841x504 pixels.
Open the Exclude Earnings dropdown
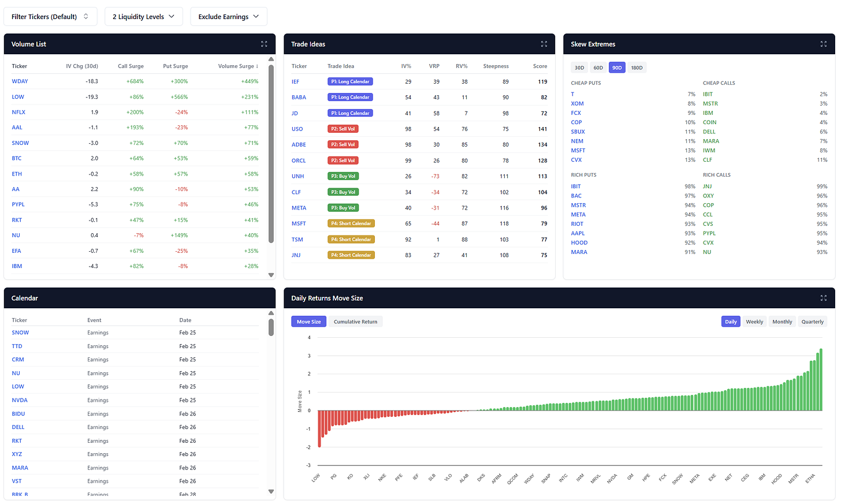(x=229, y=17)
